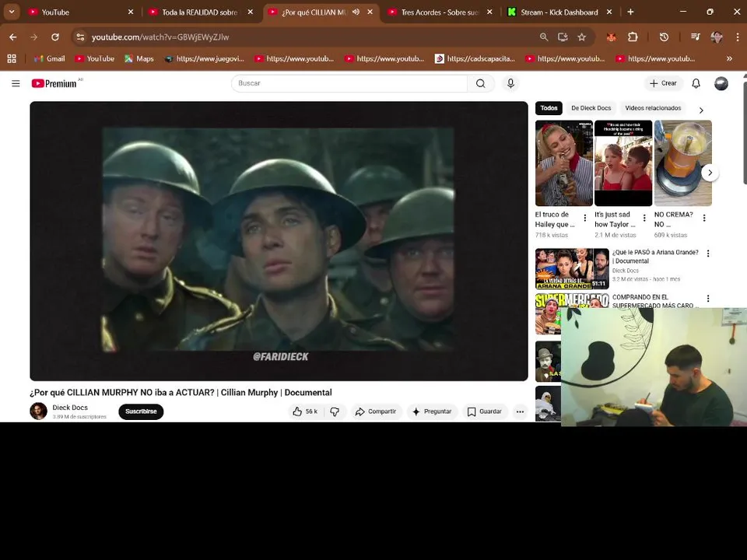Open the Hailey short thumbnail

(x=564, y=163)
